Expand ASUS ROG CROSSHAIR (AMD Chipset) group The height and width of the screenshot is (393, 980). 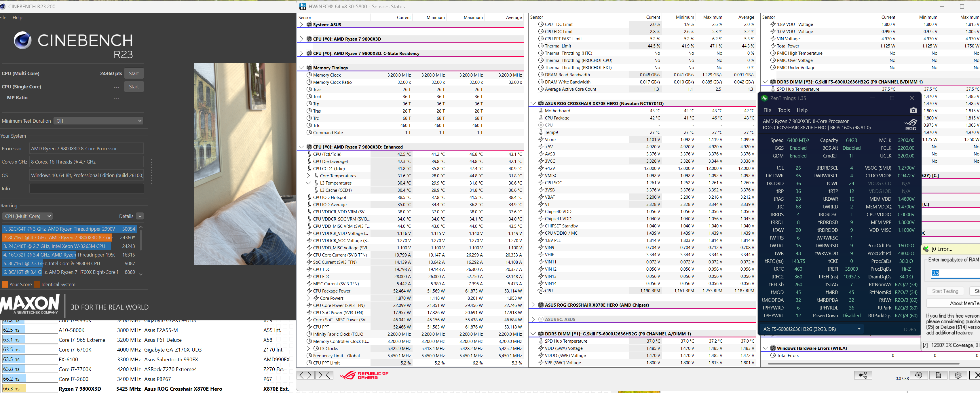pos(533,305)
